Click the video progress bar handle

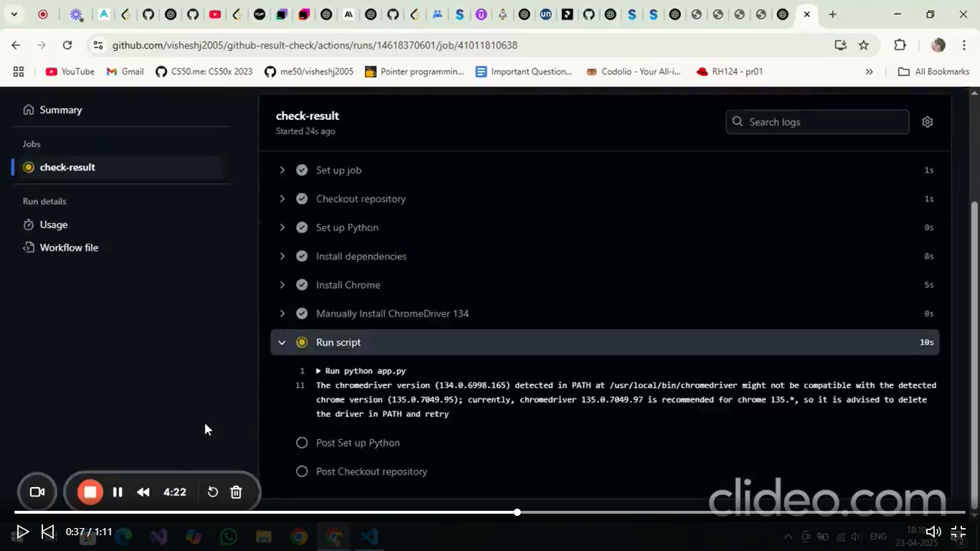pos(517,512)
